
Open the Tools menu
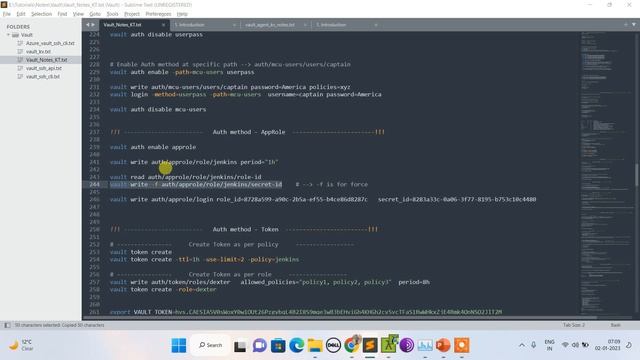112,14
